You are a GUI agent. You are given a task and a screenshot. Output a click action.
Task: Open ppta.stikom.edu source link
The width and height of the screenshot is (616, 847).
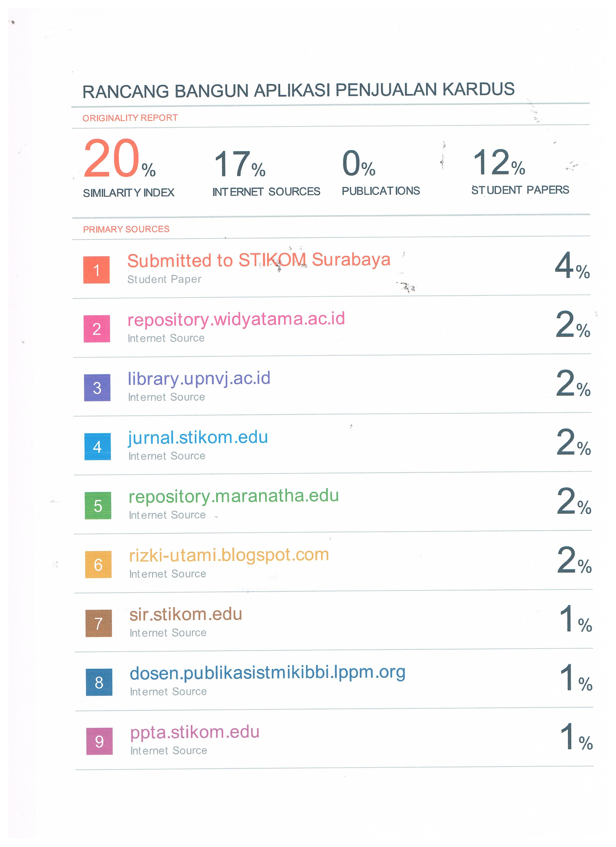(x=195, y=732)
